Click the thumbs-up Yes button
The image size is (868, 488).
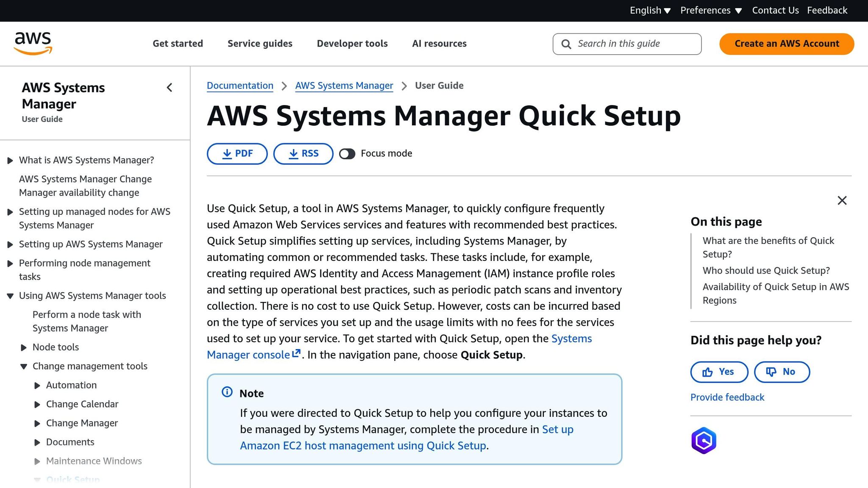point(719,372)
